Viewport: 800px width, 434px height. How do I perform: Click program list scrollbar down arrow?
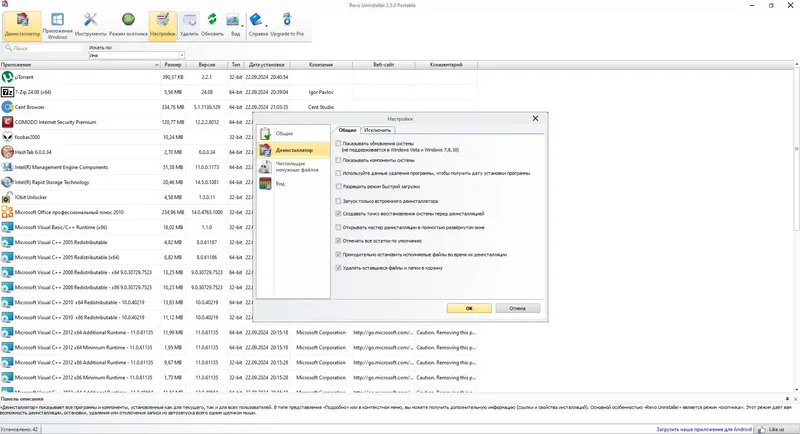(x=796, y=390)
